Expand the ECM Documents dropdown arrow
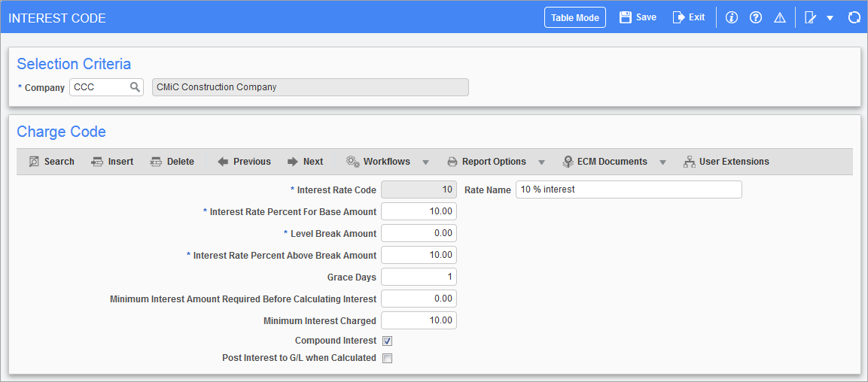The height and width of the screenshot is (382, 868). tap(662, 162)
